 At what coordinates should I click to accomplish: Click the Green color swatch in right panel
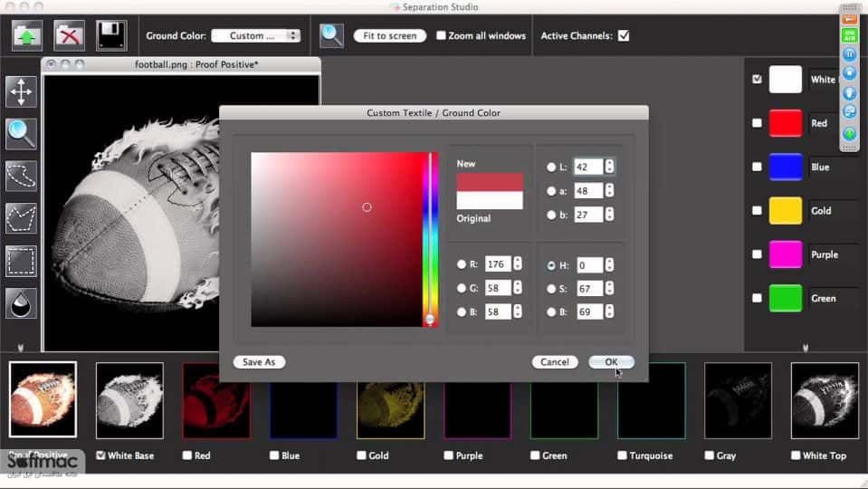(x=785, y=298)
